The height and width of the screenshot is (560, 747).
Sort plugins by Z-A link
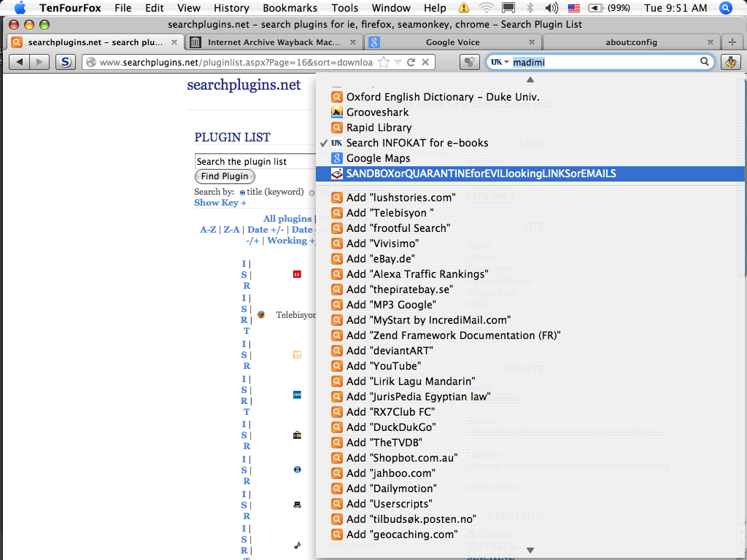(231, 230)
